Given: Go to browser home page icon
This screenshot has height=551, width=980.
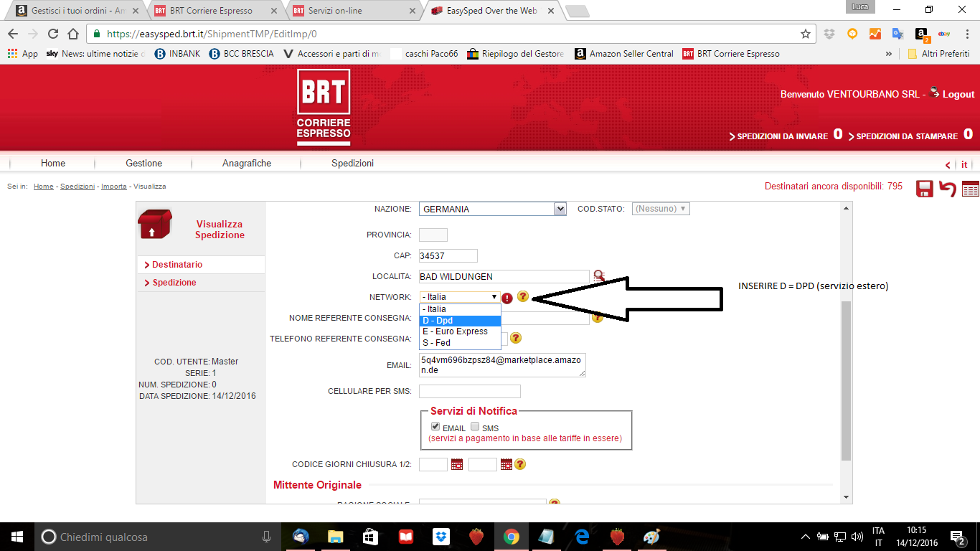Looking at the screenshot, I should click(x=72, y=34).
